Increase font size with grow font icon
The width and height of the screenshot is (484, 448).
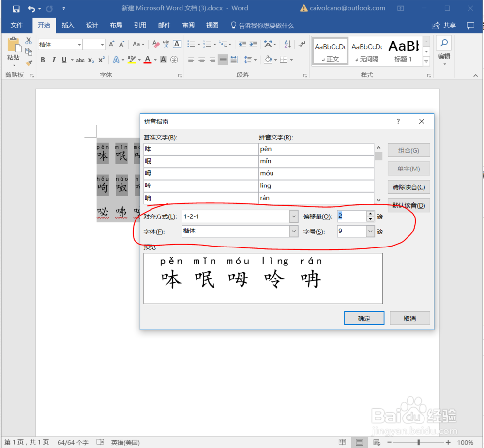coord(112,44)
